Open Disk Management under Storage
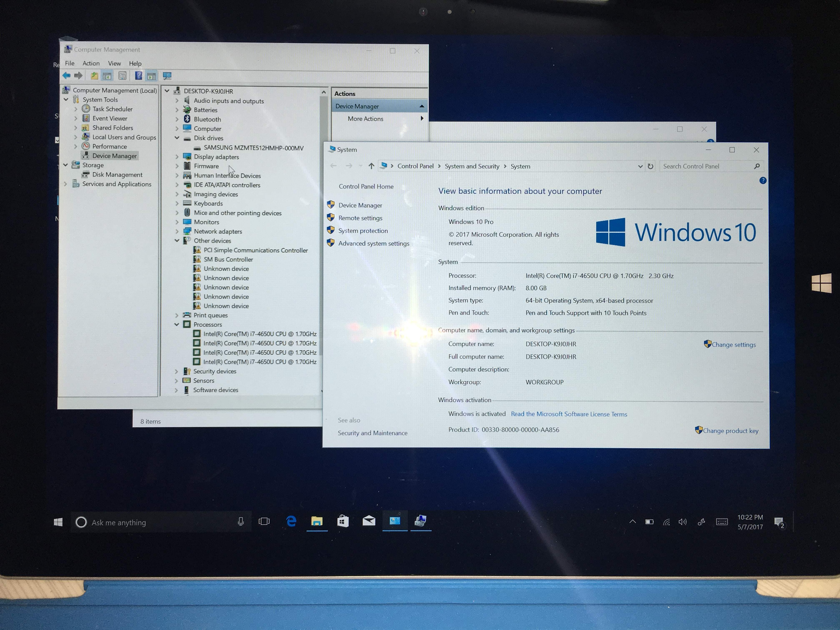 [x=117, y=175]
